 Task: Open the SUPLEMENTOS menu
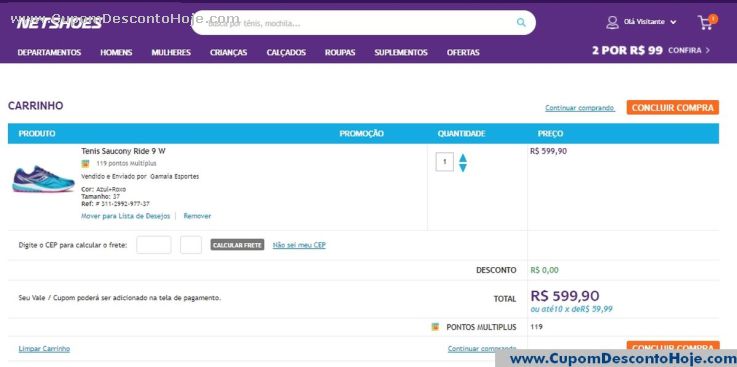401,53
